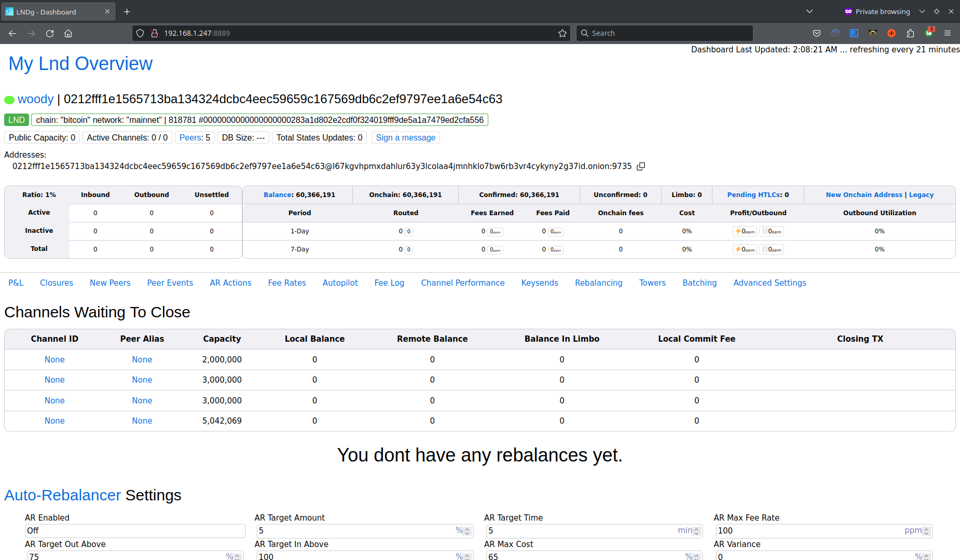The image size is (960, 560).
Task: Open the Extensions puzzle icon
Action: tap(910, 33)
